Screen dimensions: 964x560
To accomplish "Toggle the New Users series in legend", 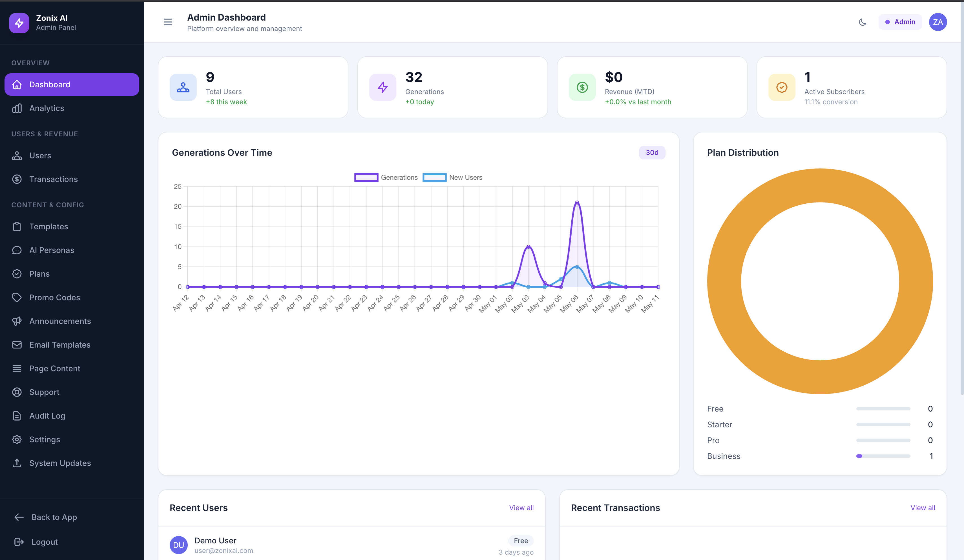I will click(452, 177).
